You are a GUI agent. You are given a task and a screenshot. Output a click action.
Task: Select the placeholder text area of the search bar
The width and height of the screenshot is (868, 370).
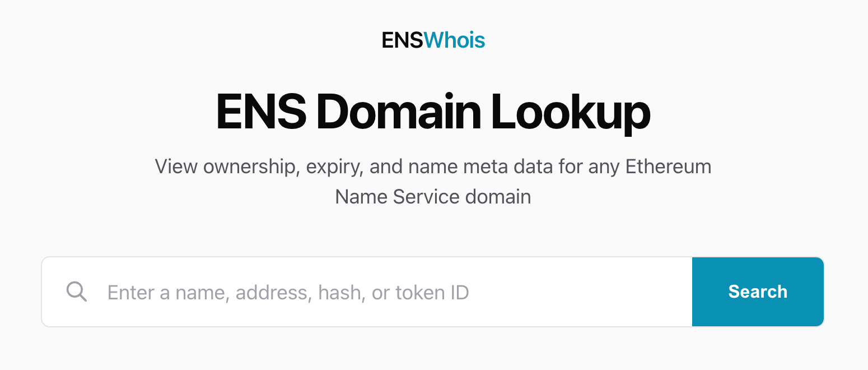pyautogui.click(x=288, y=292)
